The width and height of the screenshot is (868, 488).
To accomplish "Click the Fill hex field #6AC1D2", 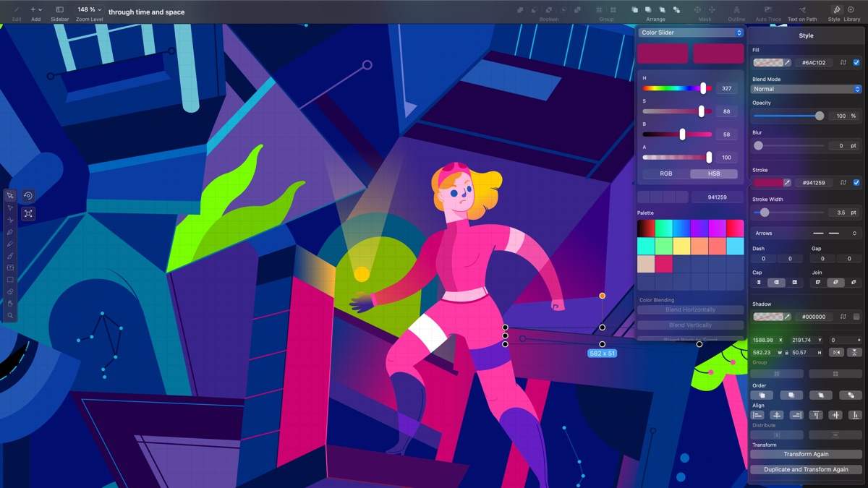I will click(814, 63).
